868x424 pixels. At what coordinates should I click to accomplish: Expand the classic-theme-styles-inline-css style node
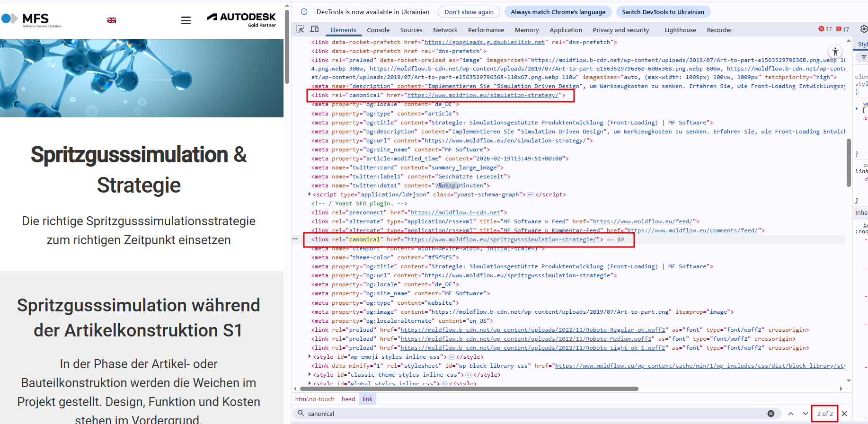tap(310, 375)
